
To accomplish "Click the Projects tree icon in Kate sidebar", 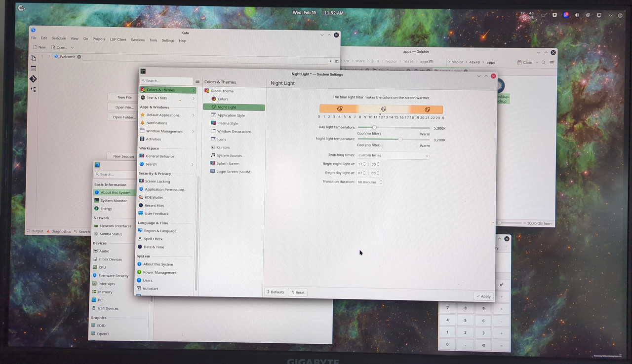I will click(x=33, y=89).
